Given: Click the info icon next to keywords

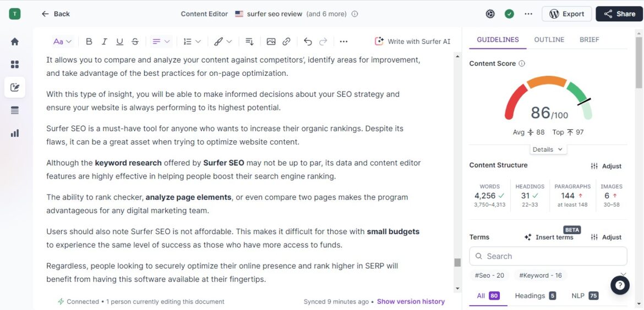Looking at the screenshot, I should (355, 14).
